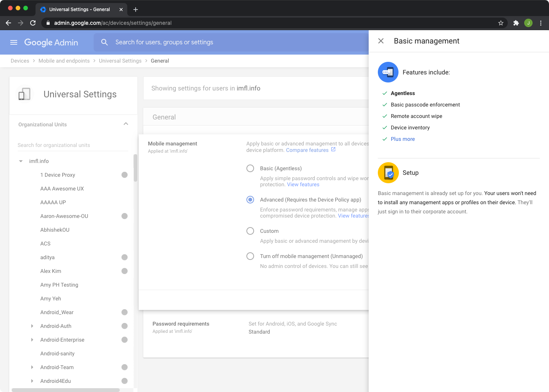Expand the Android-Enterprise organizational unit
Viewport: 549px width, 392px height.
coord(32,340)
